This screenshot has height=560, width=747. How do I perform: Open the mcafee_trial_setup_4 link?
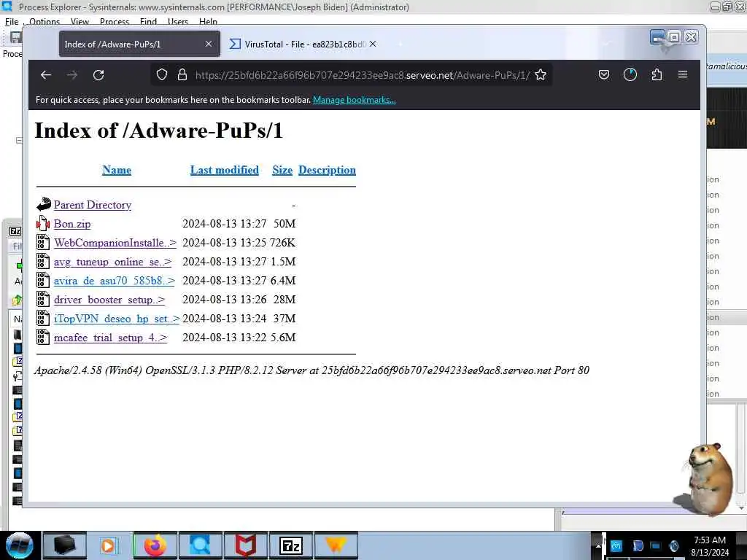tap(111, 338)
